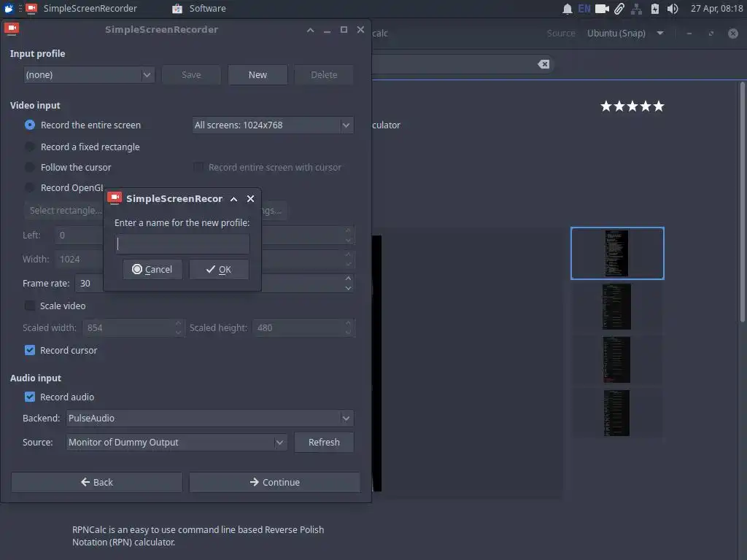
Task: Click the Delete profile button
Action: pyautogui.click(x=324, y=75)
